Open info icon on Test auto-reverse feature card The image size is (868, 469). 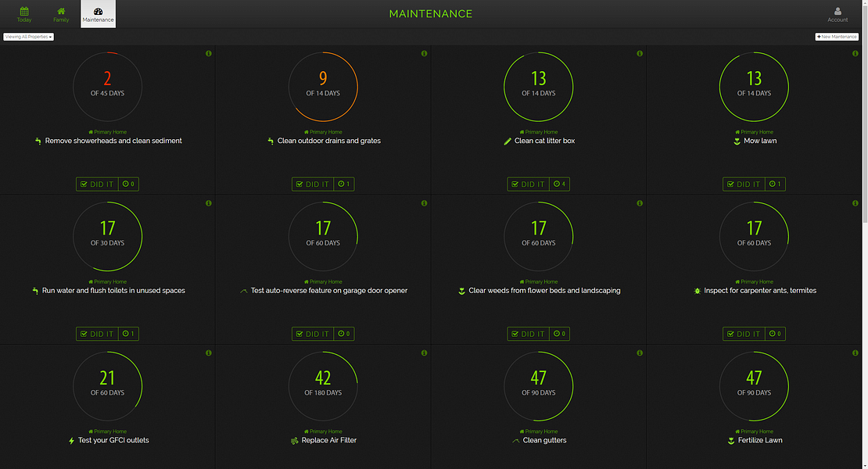pos(424,203)
